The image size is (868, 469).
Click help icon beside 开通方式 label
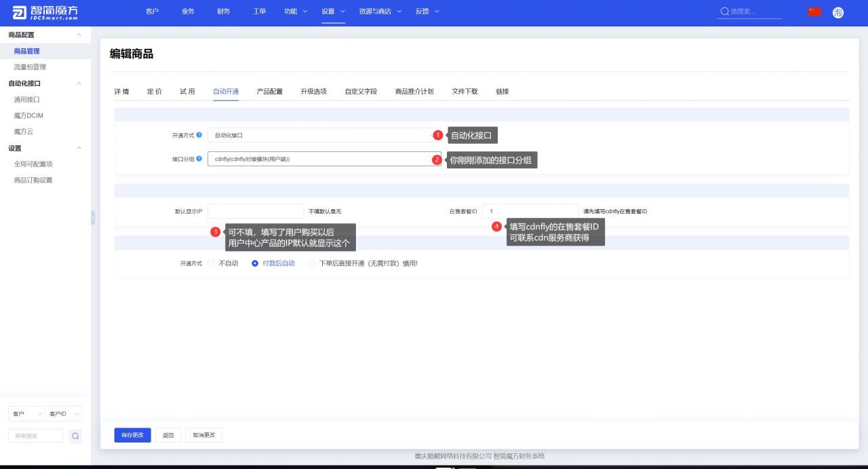click(199, 135)
